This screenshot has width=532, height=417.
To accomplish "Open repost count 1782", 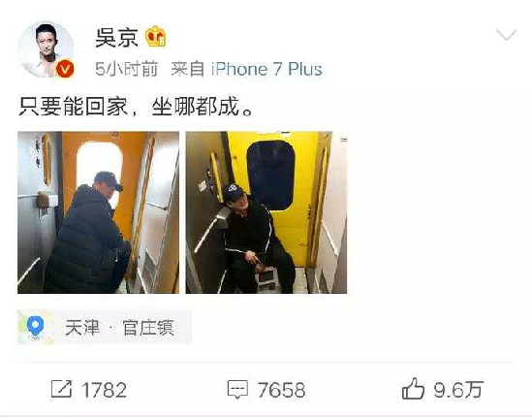I will [x=104, y=390].
